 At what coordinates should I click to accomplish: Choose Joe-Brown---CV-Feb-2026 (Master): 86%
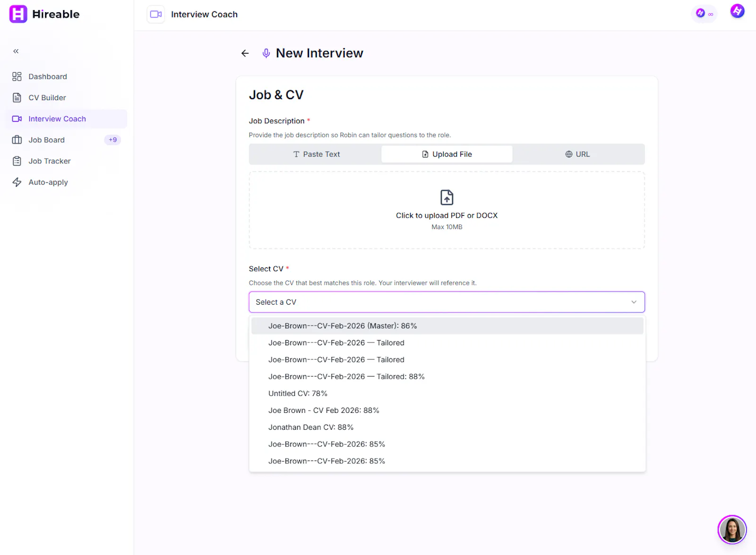coord(447,326)
